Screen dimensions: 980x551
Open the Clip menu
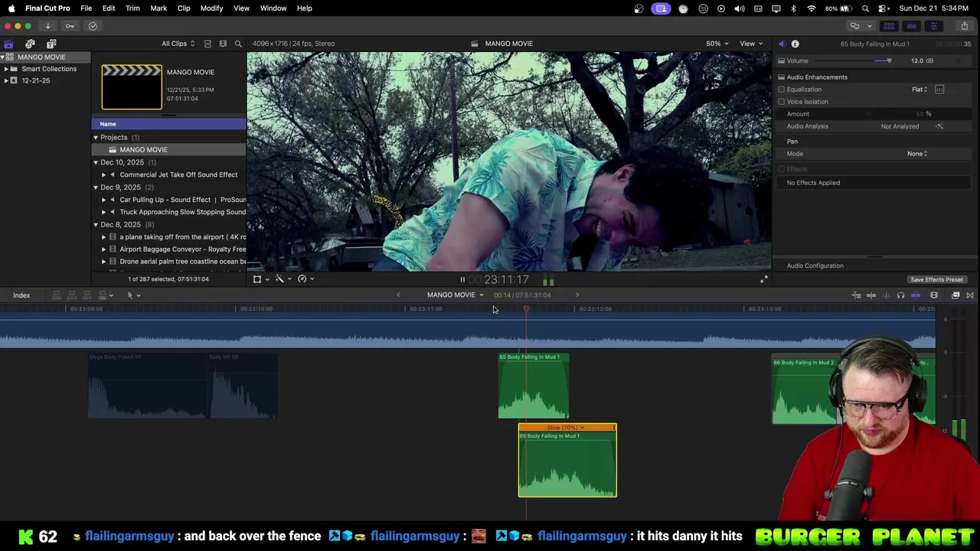184,8
